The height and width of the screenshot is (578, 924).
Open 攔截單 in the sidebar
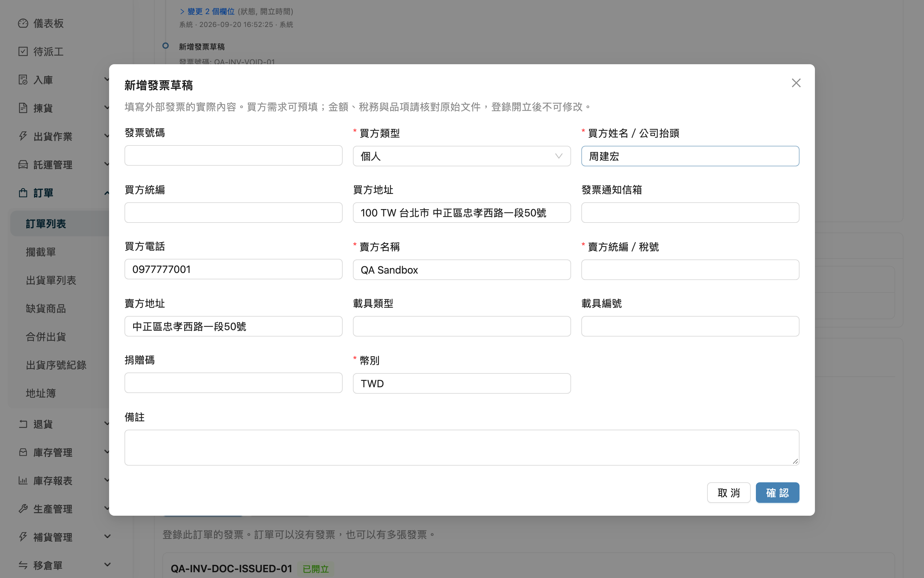[41, 252]
